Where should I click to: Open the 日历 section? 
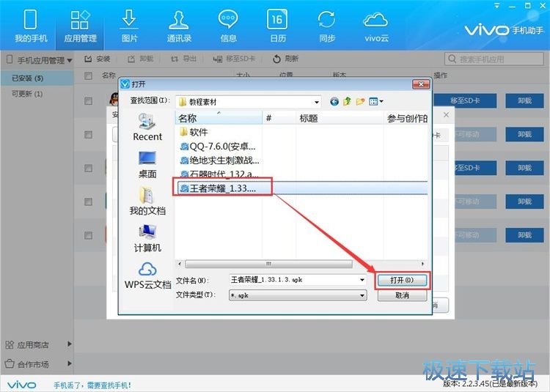[x=277, y=26]
